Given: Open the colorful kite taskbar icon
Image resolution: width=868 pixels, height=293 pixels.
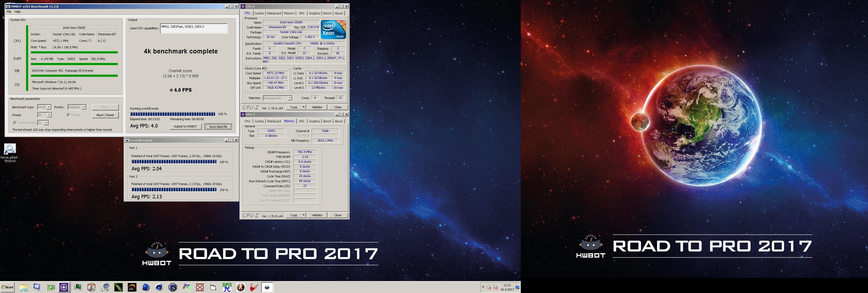Looking at the screenshot, I should [x=186, y=287].
